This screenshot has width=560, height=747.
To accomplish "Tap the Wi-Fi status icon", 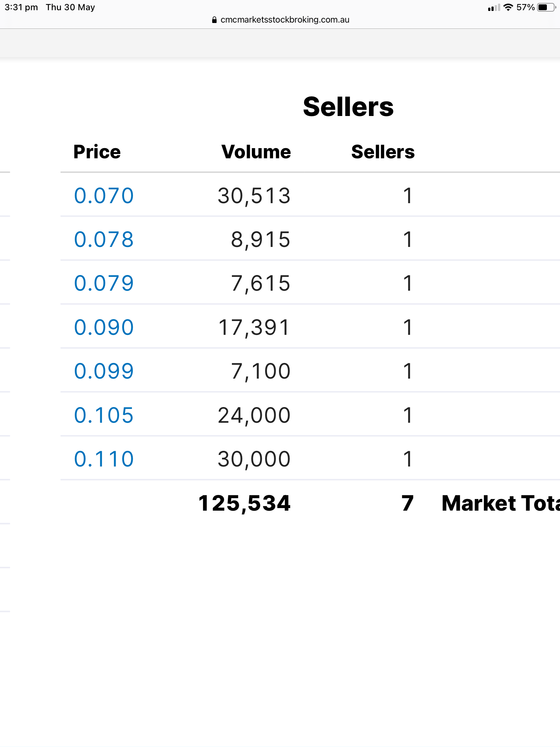I will (508, 7).
